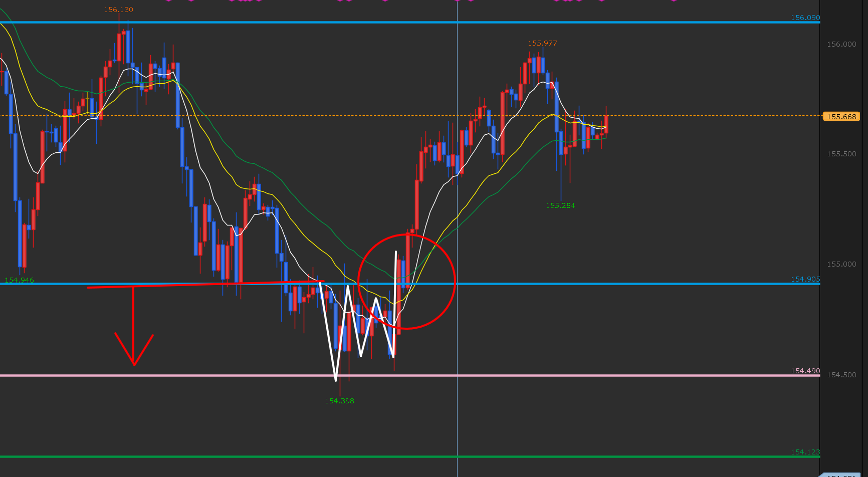The width and height of the screenshot is (868, 477).
Task: Click the light blue price tag at bottom-right
Action: pyautogui.click(x=844, y=474)
